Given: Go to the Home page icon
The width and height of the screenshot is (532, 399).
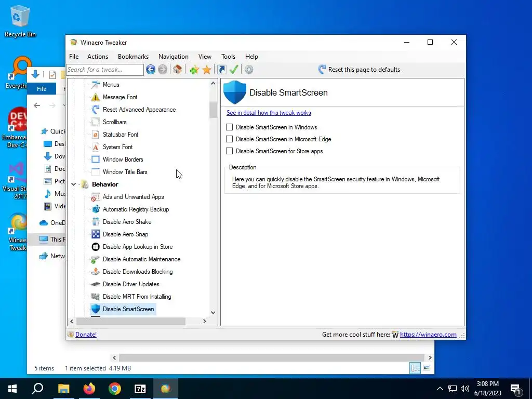Looking at the screenshot, I should tap(177, 70).
